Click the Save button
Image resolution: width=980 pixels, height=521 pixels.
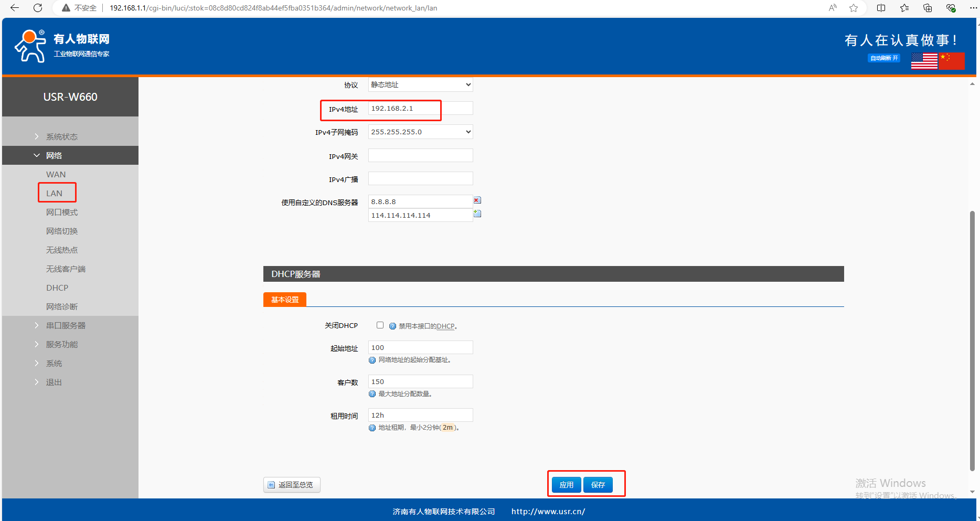598,485
